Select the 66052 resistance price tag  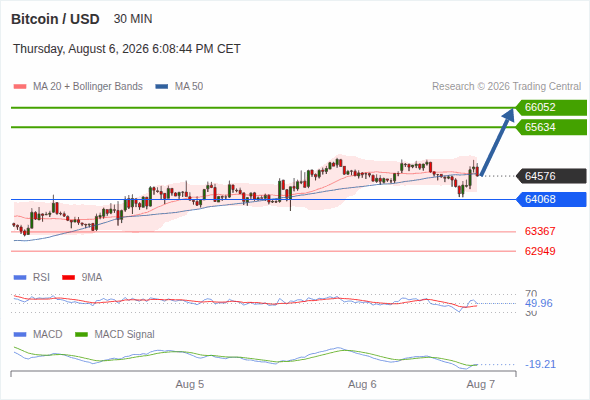coord(551,107)
